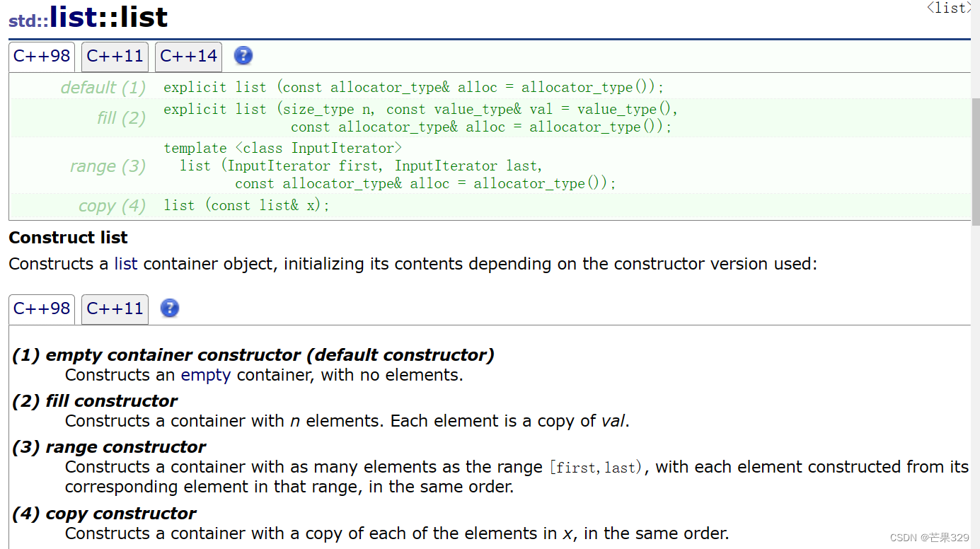Screen dimensions: 980x549
Task: Click 'copy (4)' signature label
Action: pyautogui.click(x=113, y=206)
